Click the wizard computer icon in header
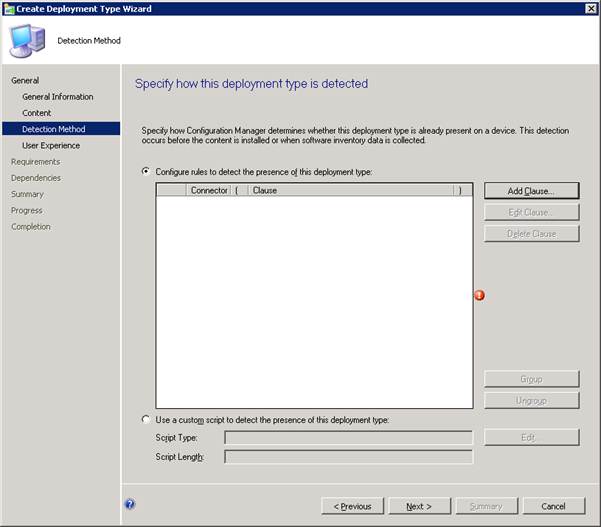The image size is (601, 527). click(x=25, y=39)
